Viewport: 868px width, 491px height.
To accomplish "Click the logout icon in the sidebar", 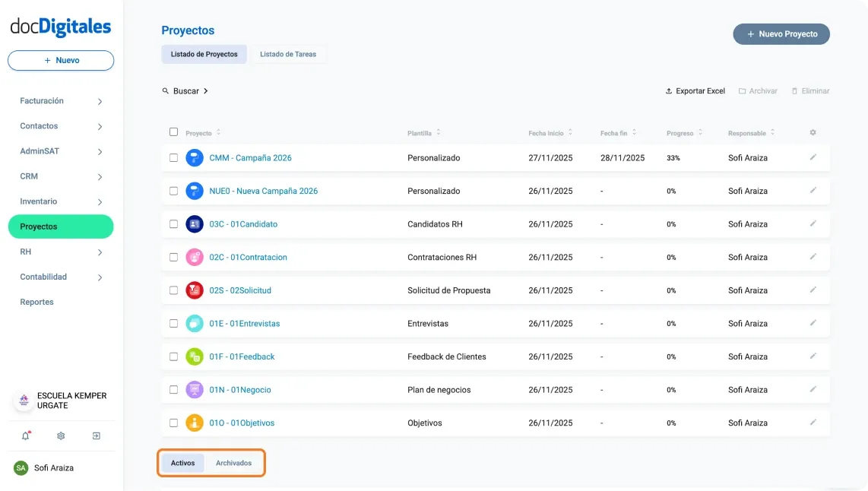I will click(x=96, y=436).
